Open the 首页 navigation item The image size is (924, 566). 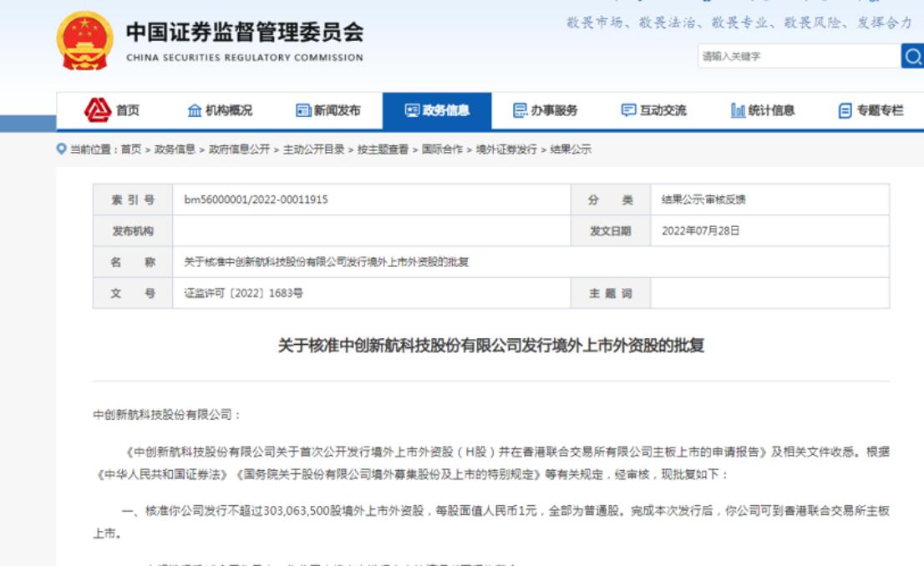pyautogui.click(x=127, y=110)
